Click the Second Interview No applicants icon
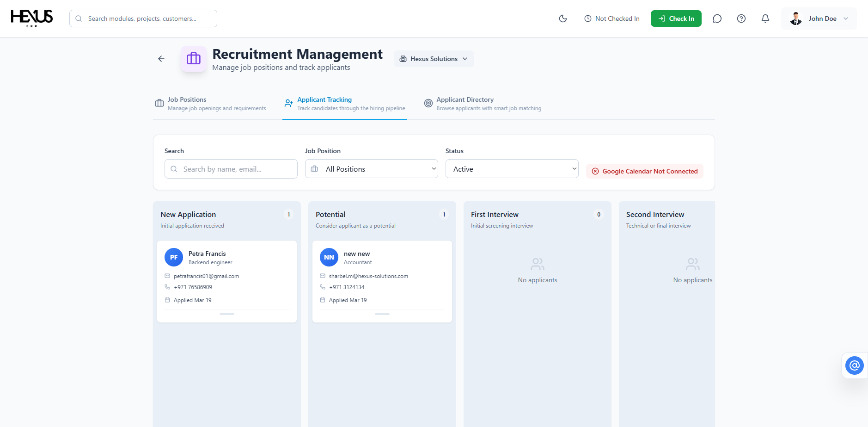The width and height of the screenshot is (868, 427). pos(693,264)
